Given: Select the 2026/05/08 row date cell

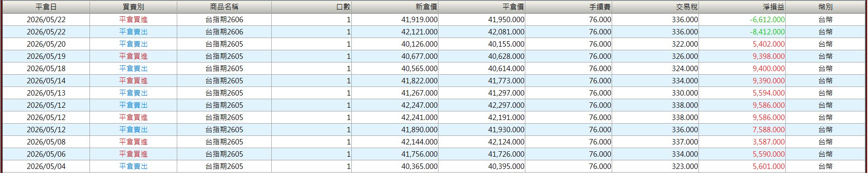Looking at the screenshot, I should tap(46, 142).
